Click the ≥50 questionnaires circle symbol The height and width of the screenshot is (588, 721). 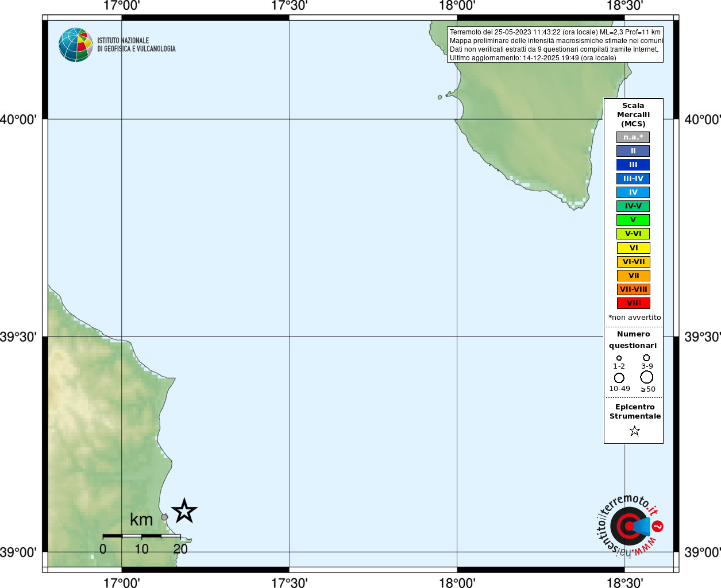647,377
